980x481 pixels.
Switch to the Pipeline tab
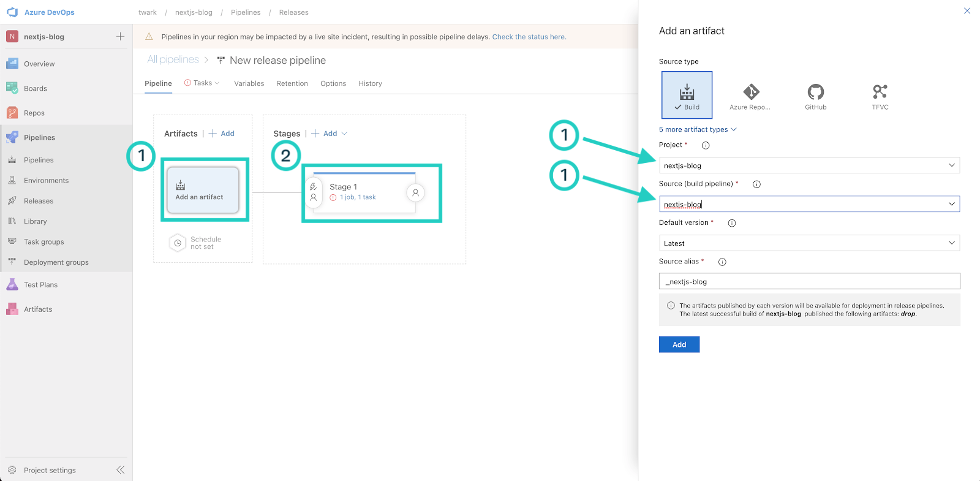pyautogui.click(x=158, y=83)
